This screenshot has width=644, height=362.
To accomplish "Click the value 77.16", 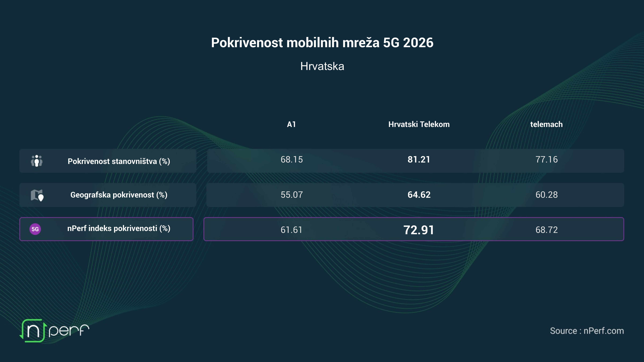I will [x=546, y=159].
